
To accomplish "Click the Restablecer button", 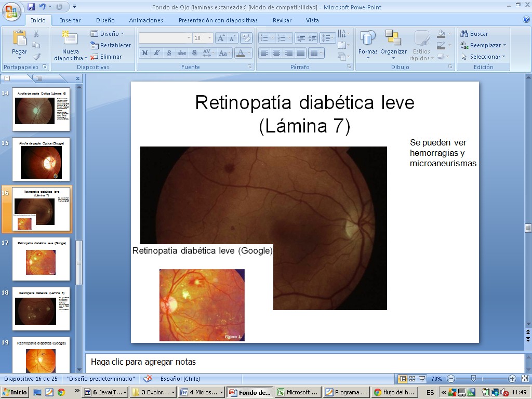I will 111,45.
